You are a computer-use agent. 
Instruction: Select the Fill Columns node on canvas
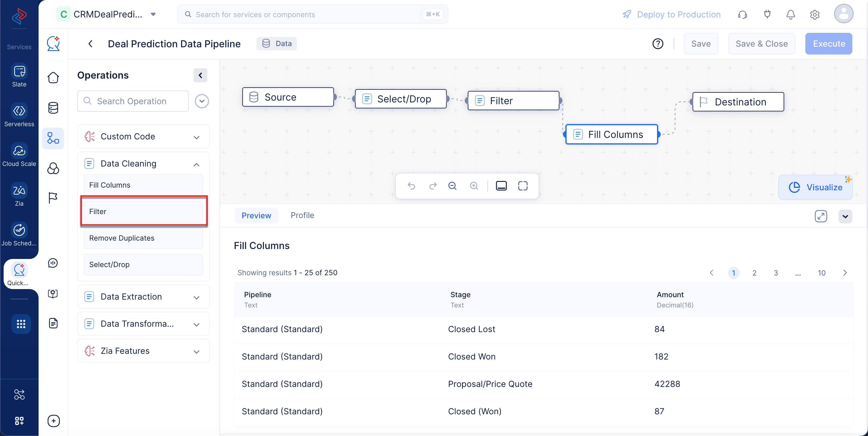612,135
